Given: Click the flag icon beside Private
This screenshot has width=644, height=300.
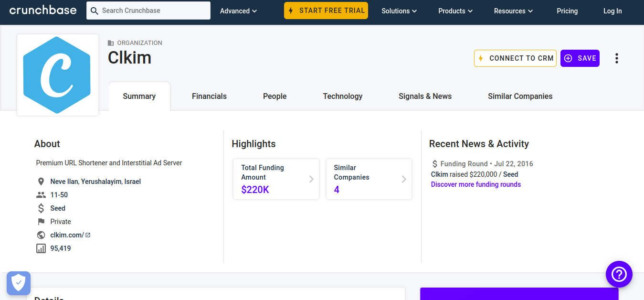Looking at the screenshot, I should click(x=41, y=222).
